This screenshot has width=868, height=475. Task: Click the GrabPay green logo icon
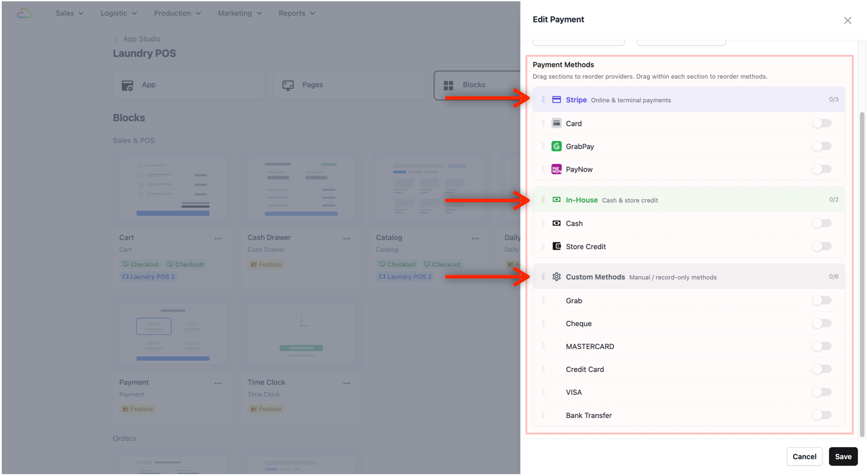556,146
